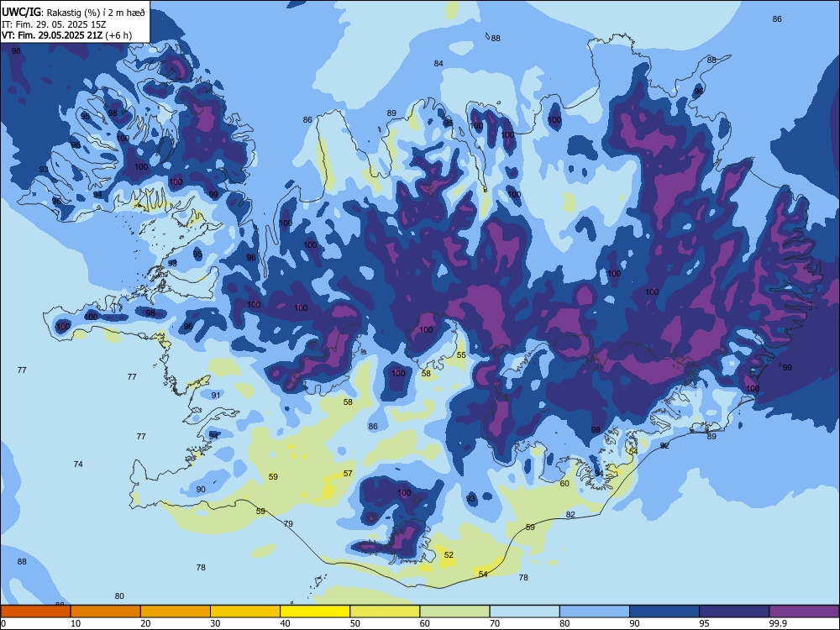Select the 20–30 amber legend swatch
The image size is (840, 630).
176,612
